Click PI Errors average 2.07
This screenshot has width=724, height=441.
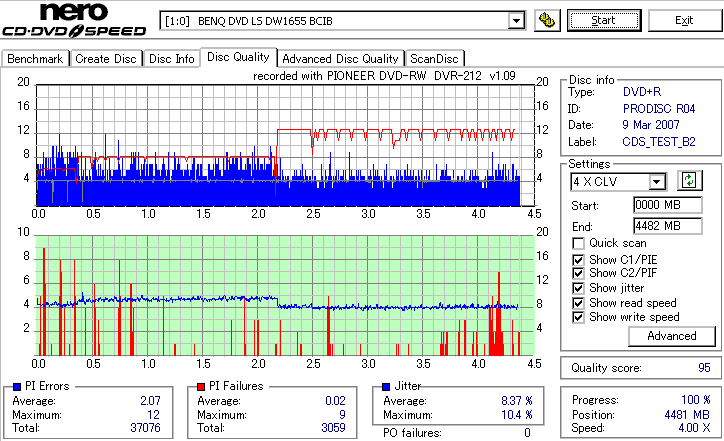point(150,401)
